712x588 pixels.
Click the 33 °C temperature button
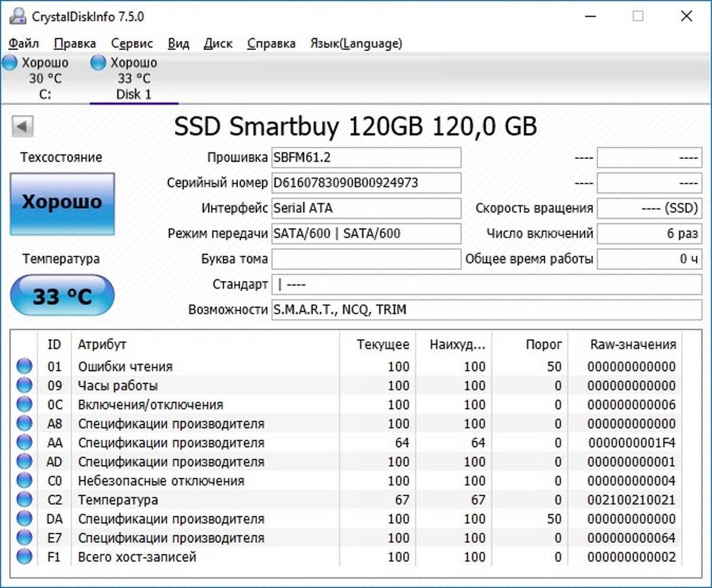[62, 296]
